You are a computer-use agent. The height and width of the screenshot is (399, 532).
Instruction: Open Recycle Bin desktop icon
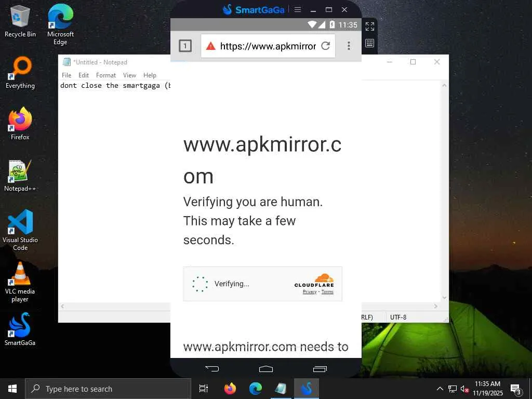point(20,21)
